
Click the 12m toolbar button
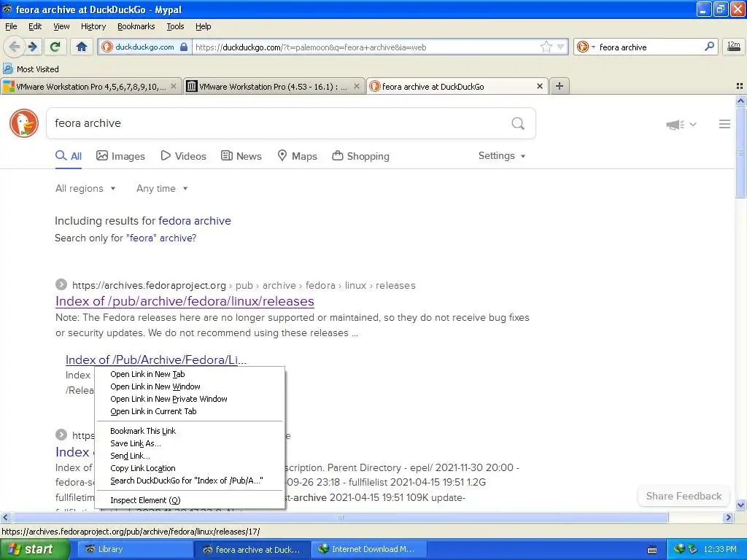pos(734,47)
